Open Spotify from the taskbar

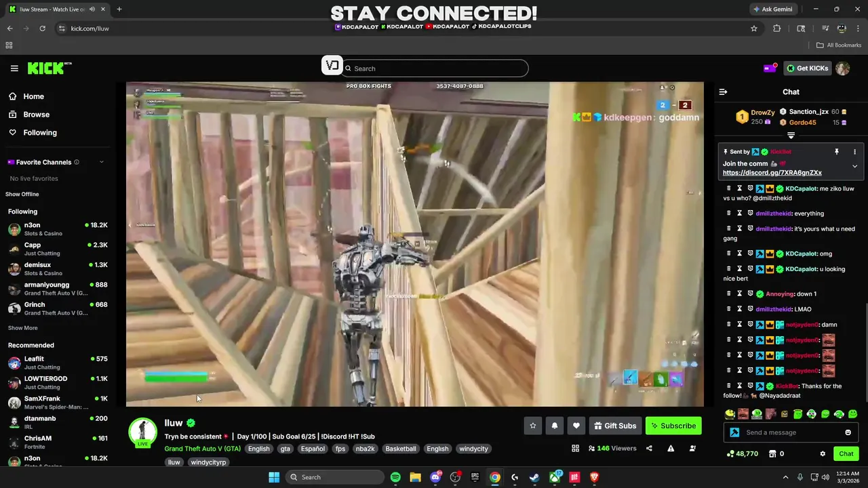395,477
